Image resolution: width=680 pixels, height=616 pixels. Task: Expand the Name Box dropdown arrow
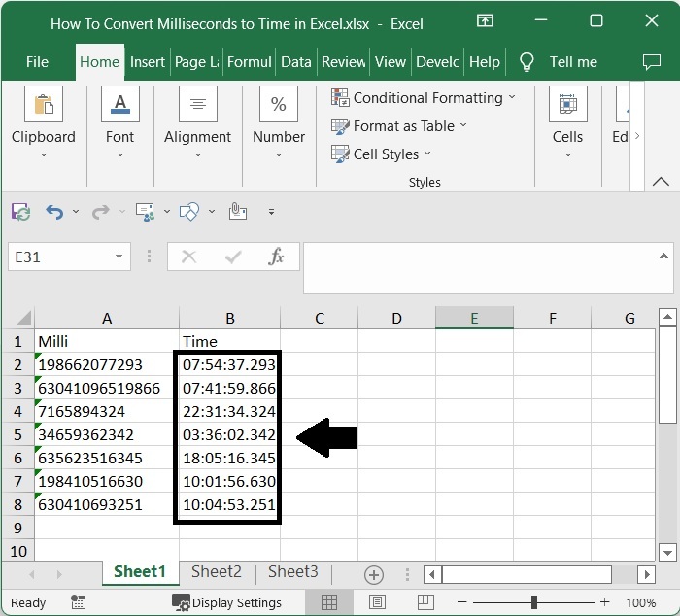click(119, 257)
